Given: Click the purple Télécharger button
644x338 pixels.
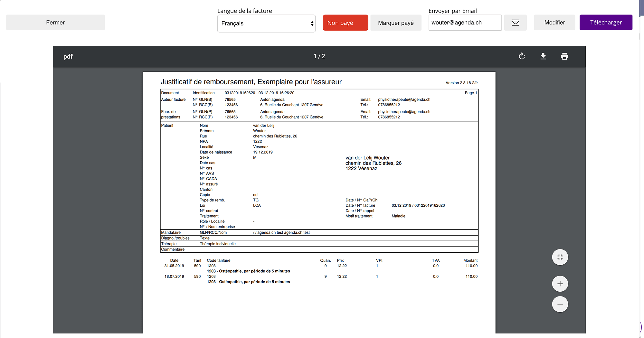Looking at the screenshot, I should (606, 23).
